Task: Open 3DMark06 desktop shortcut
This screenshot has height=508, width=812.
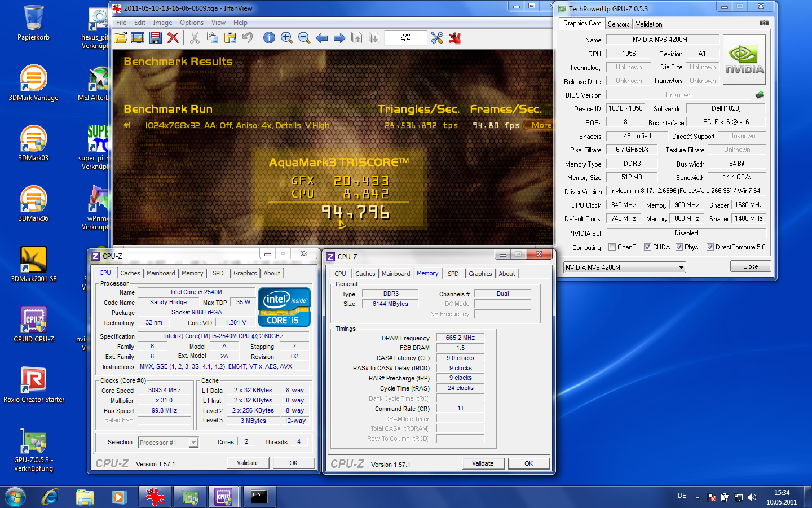Action: pos(33,203)
